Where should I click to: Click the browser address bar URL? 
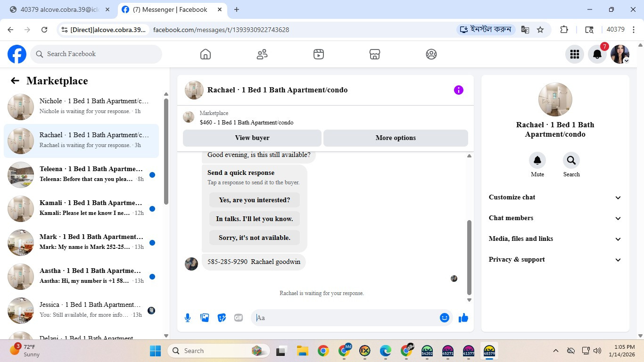click(x=221, y=30)
